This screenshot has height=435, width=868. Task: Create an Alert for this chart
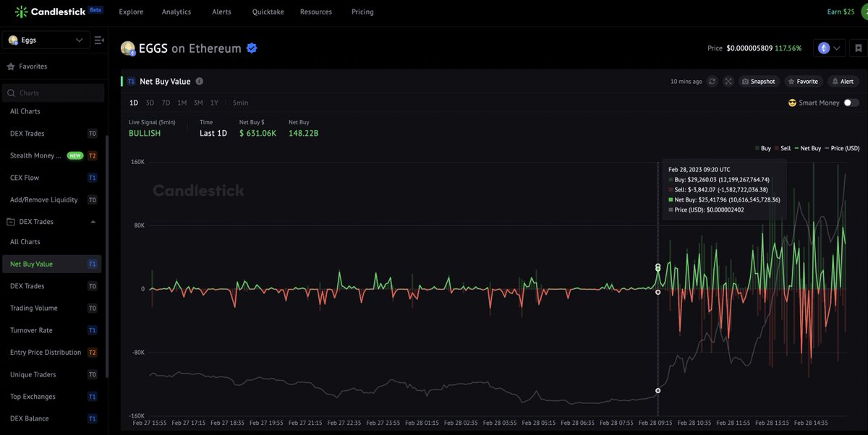tap(843, 82)
